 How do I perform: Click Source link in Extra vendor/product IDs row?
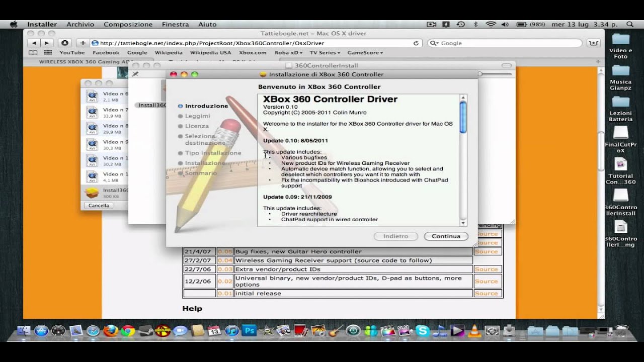(486, 269)
